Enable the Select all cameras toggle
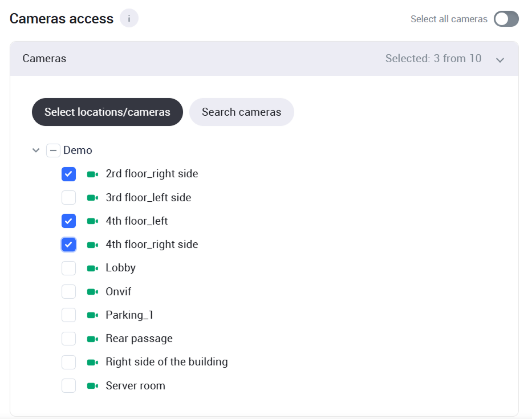The height and width of the screenshot is (419, 532). 506,19
